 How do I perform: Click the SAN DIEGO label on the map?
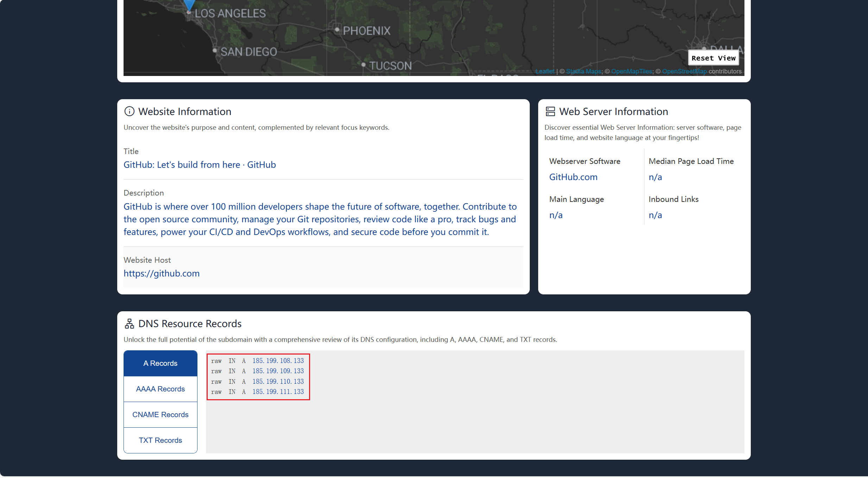point(249,52)
